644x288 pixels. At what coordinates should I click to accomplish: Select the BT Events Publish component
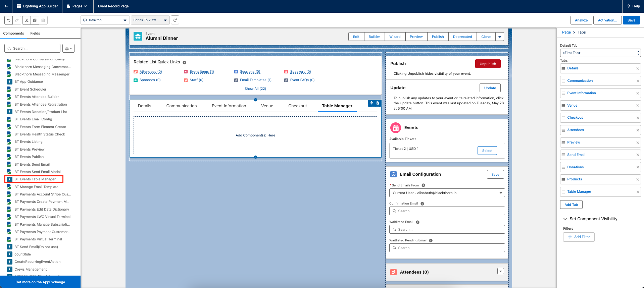[x=29, y=157]
